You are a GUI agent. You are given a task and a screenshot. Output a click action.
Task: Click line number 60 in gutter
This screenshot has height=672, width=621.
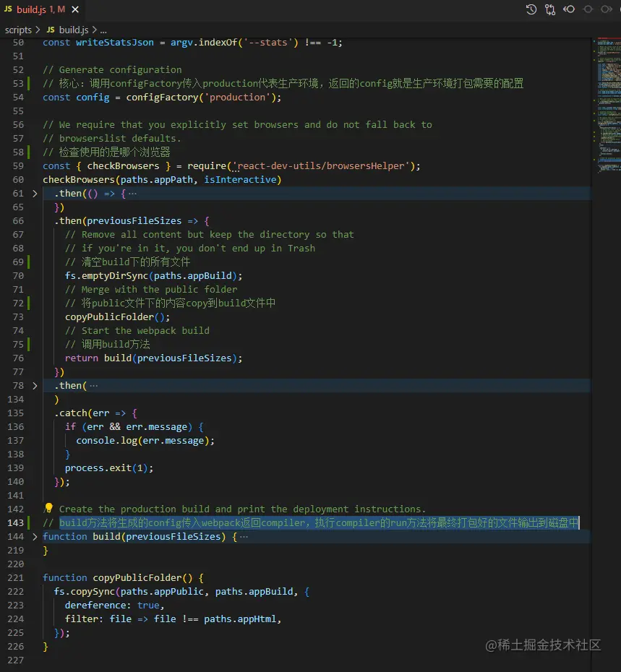pyautogui.click(x=18, y=180)
